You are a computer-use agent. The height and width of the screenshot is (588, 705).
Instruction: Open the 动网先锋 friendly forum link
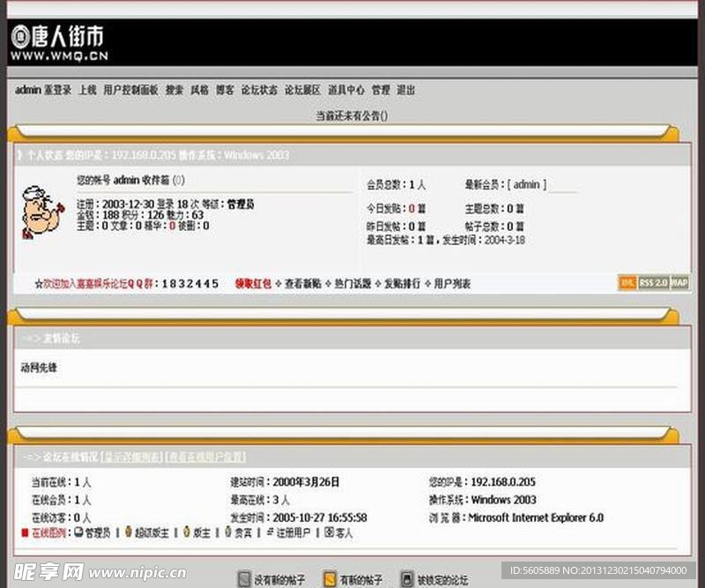(x=39, y=368)
